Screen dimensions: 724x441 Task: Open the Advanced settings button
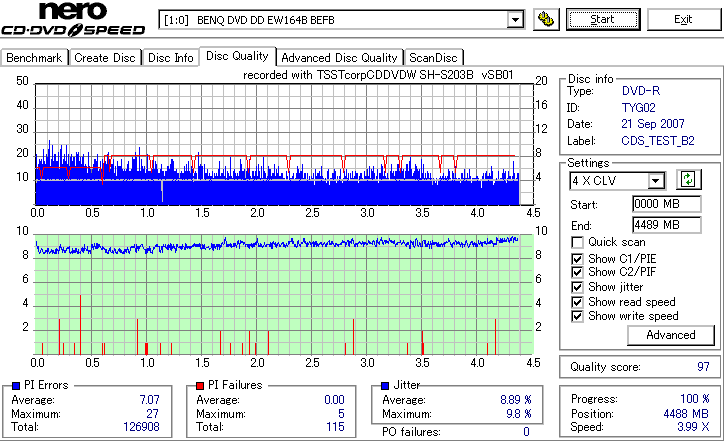[670, 335]
